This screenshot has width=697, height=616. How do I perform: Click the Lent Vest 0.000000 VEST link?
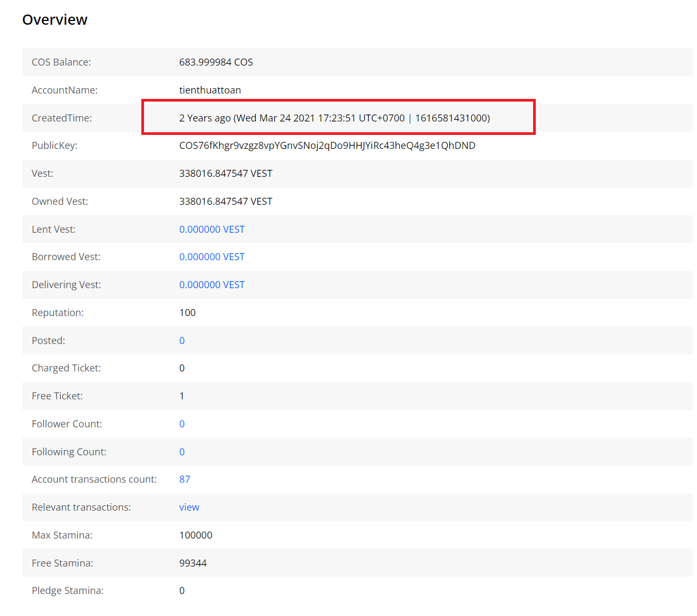212,230
